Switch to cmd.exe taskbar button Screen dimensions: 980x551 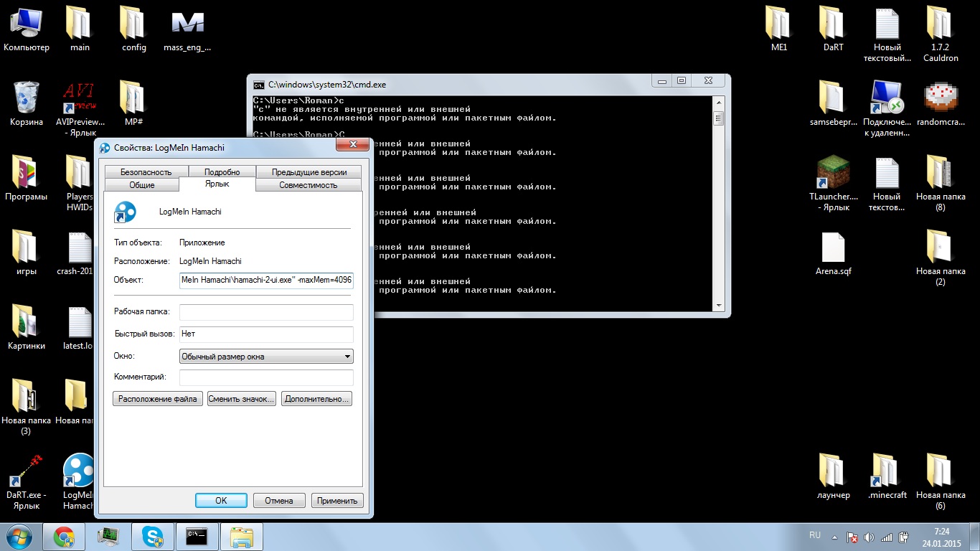[x=197, y=537]
